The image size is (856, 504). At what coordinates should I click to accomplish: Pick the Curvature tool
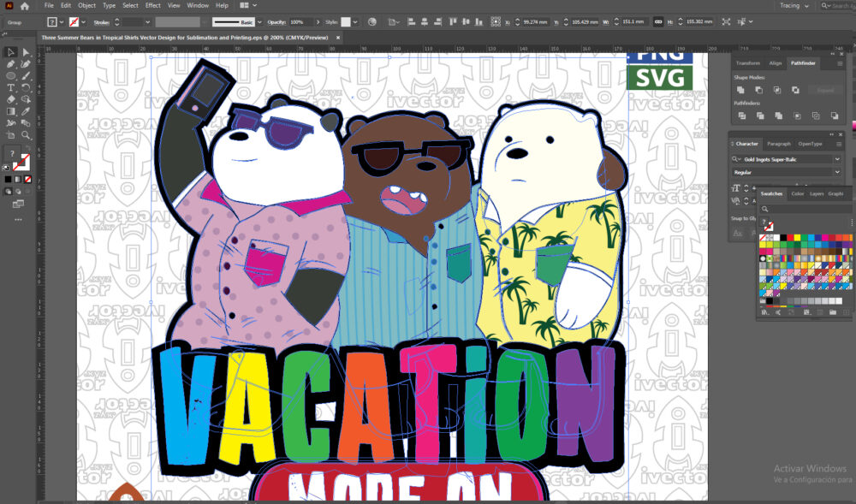coord(26,64)
